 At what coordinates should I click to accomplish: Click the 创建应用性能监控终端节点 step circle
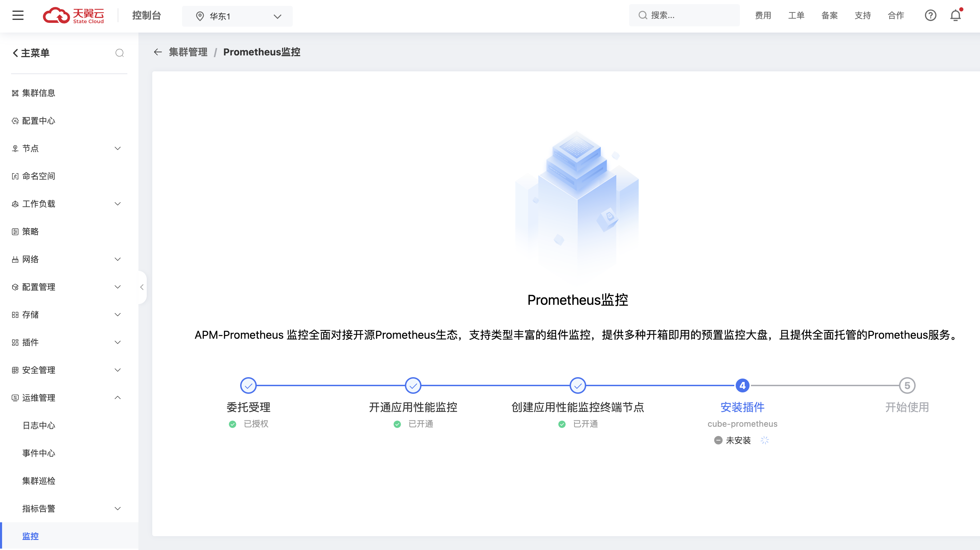pyautogui.click(x=578, y=385)
